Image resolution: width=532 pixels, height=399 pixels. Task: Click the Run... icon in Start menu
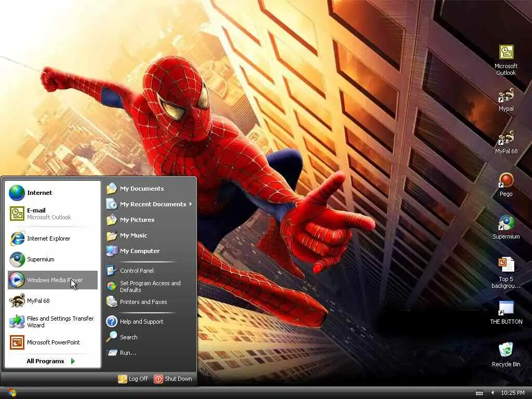[112, 353]
